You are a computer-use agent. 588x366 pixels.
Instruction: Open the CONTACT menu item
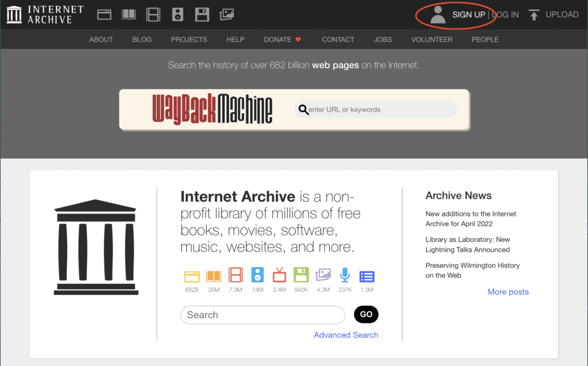(338, 40)
